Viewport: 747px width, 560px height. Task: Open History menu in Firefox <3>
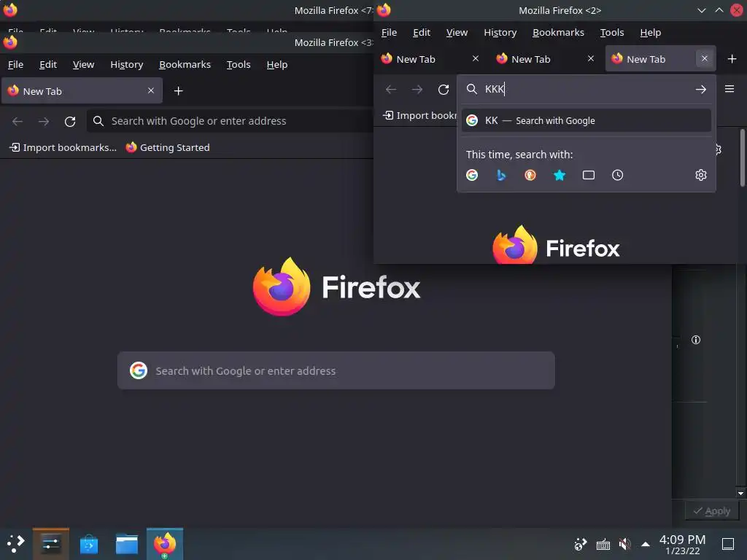coord(127,64)
